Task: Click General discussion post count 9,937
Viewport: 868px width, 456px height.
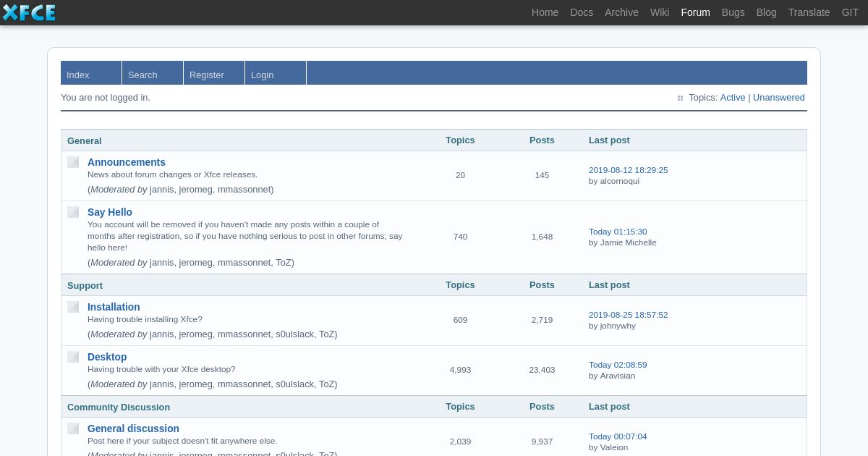Action: [x=542, y=442]
